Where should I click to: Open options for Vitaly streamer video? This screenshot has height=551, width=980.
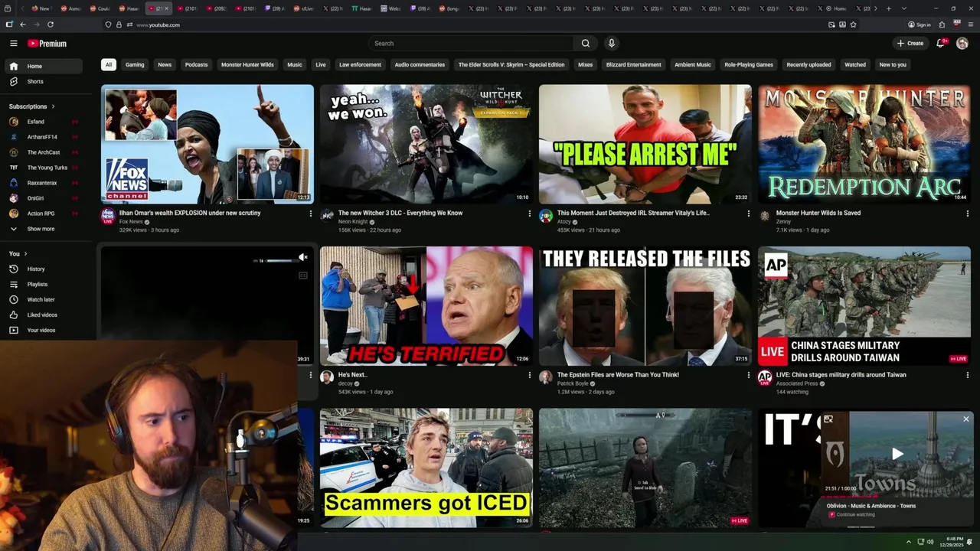coord(748,214)
